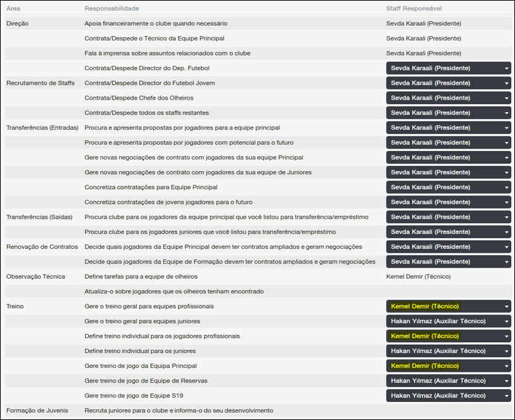Open dropdown for Equipe Principal contract renewal decisions
The image size is (515, 420).
click(x=448, y=246)
